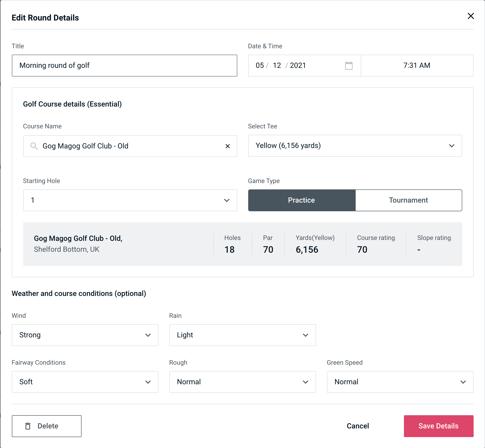Toggle Game Type to Practice

click(x=301, y=200)
